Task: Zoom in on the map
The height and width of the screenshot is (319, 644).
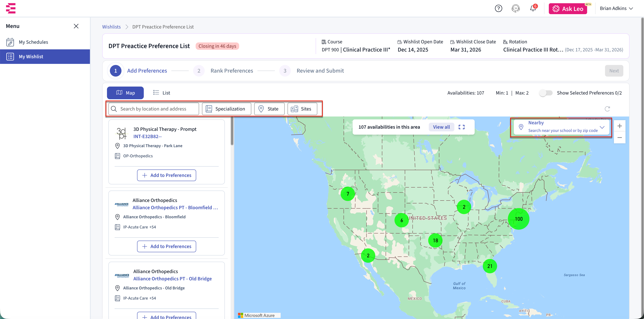Action: [x=620, y=126]
